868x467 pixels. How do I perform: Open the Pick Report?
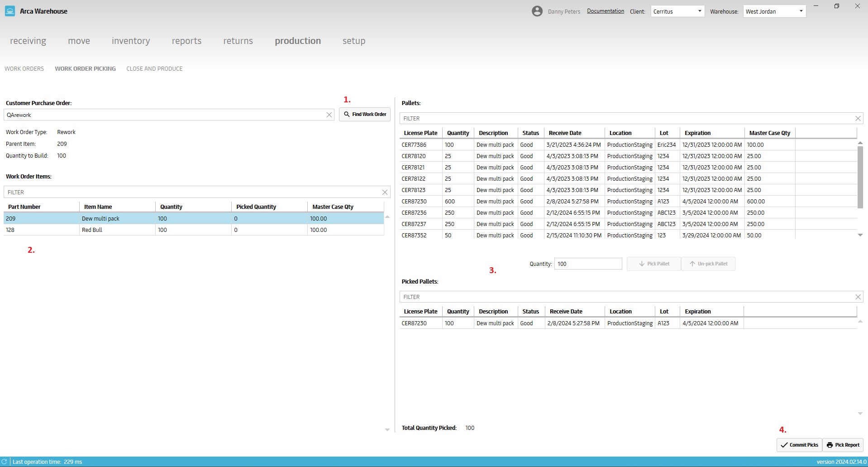(x=843, y=445)
